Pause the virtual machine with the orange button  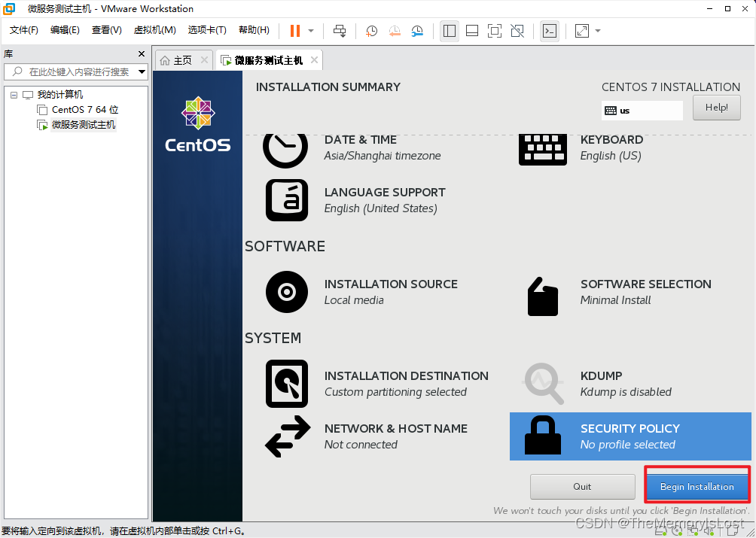pos(295,31)
